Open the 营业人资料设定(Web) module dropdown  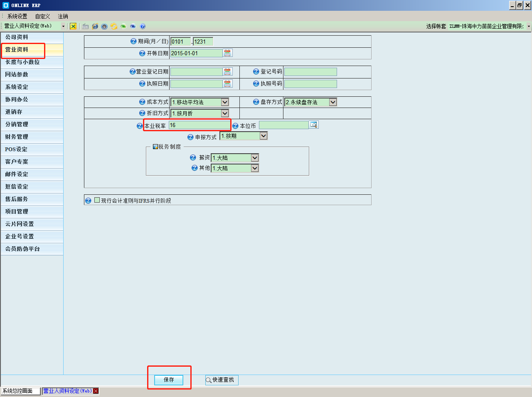[x=63, y=26]
